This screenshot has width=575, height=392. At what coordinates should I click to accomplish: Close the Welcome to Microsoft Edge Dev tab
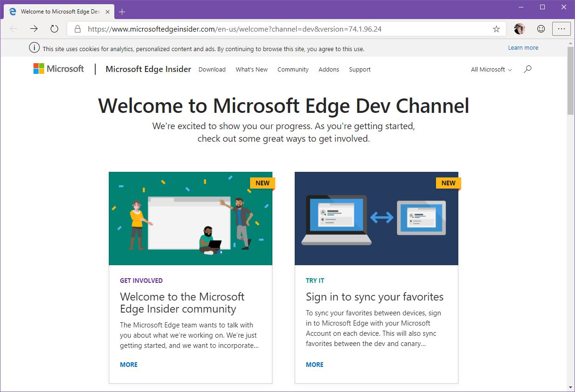106,12
